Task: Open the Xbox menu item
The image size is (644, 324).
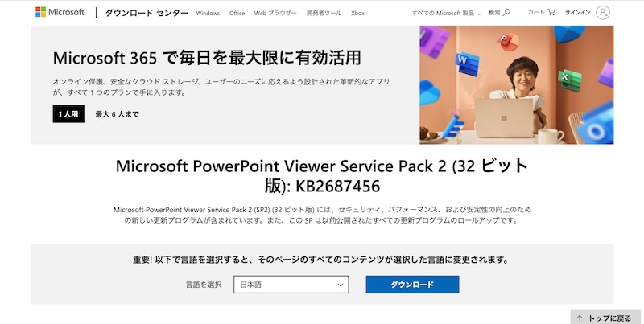Action: [357, 13]
